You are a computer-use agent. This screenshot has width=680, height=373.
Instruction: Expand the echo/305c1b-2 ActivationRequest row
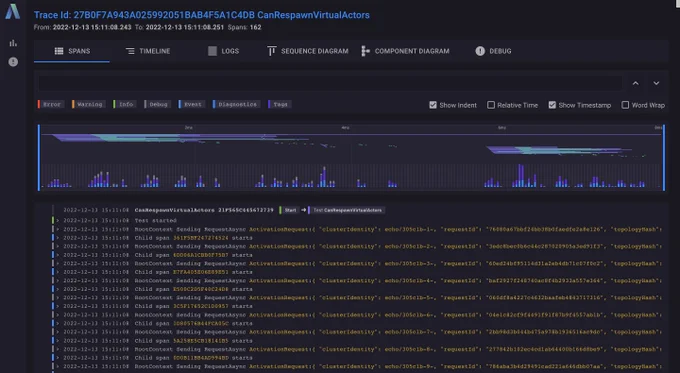pyautogui.click(x=58, y=246)
